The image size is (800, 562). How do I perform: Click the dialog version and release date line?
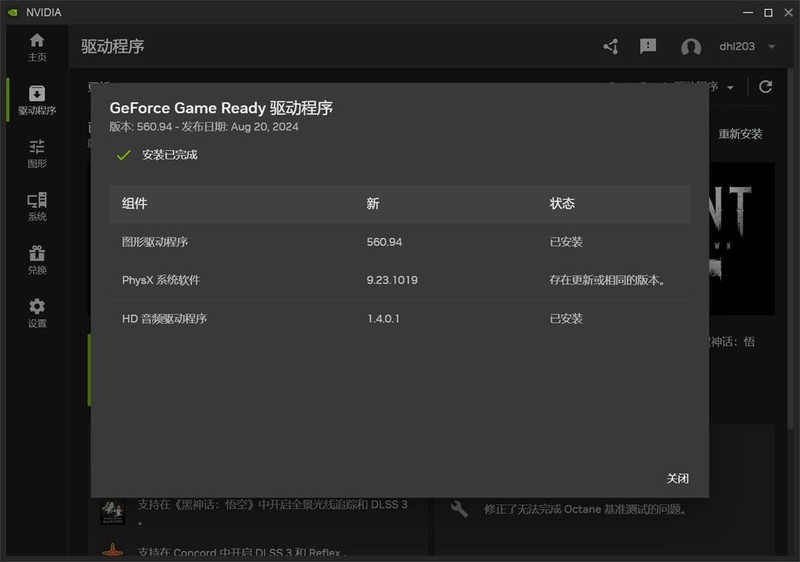[204, 126]
